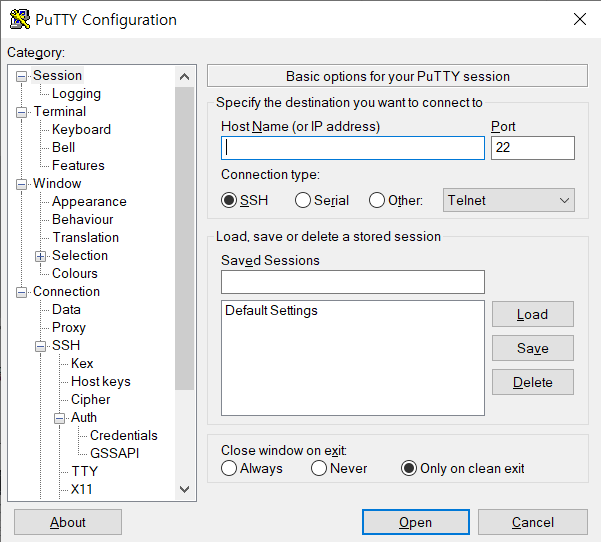
Task: Open the GSSAPI settings category
Action: pyautogui.click(x=115, y=453)
